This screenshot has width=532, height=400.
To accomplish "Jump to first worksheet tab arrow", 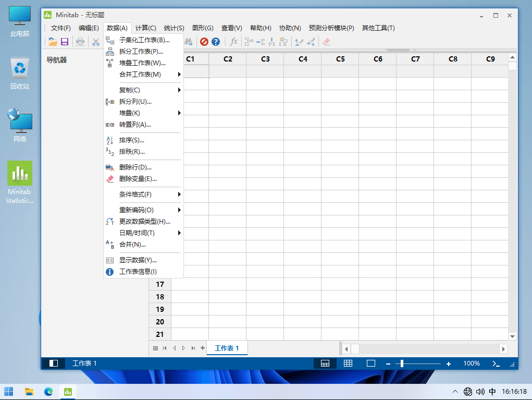I will tap(165, 348).
